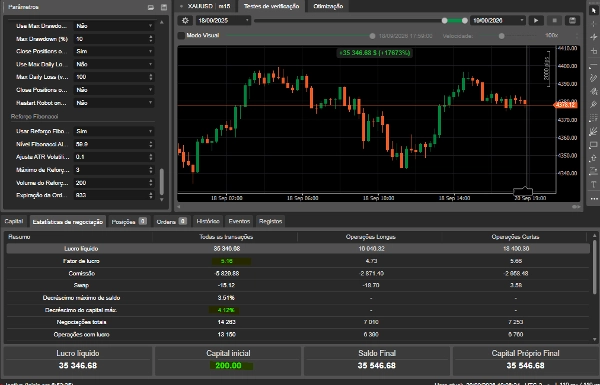Click the Parâmetros panel scroll-up arrow
Screen dimensions: 600x385
(x=162, y=23)
